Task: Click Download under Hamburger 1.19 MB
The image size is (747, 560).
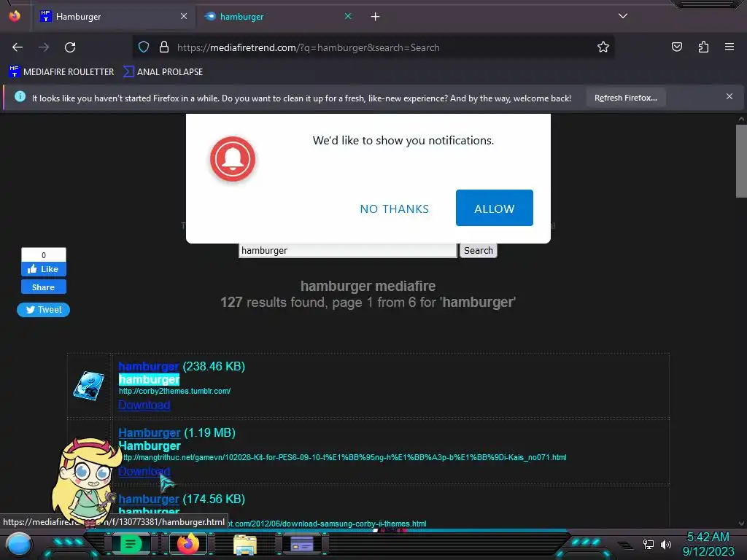Action: 144,471
